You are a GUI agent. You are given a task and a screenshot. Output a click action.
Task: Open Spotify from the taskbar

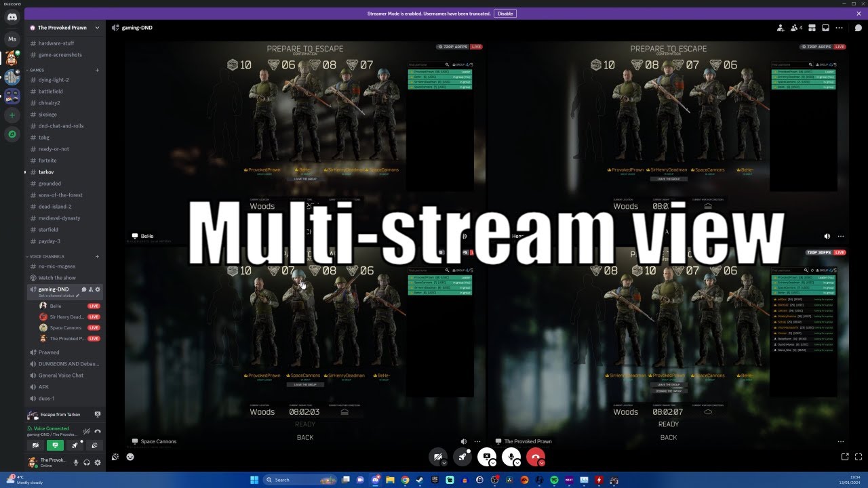554,480
